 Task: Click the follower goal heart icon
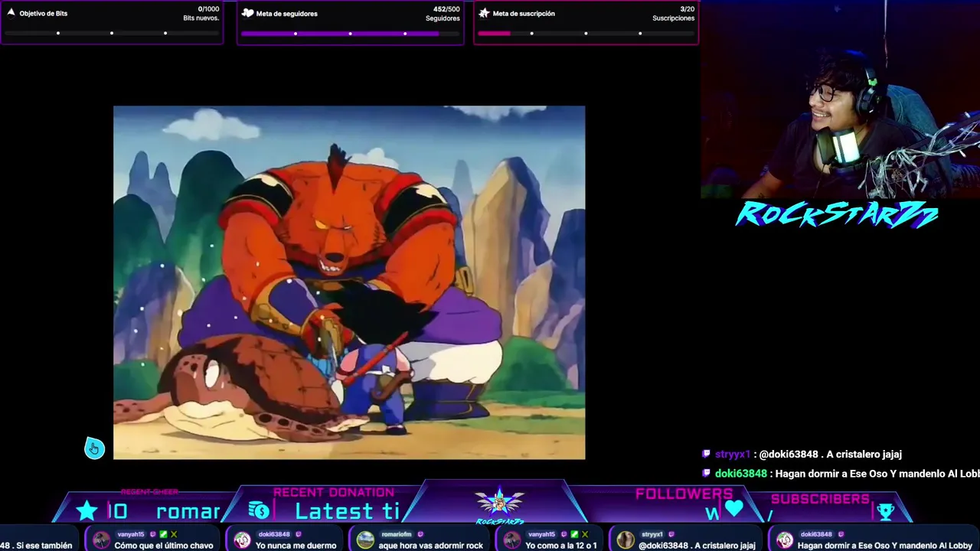coord(247,13)
